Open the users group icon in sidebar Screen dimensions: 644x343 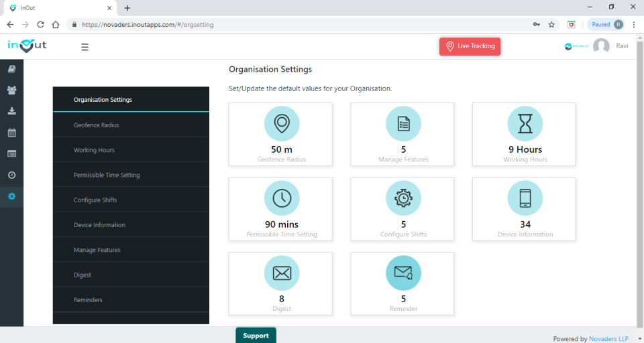tap(12, 90)
